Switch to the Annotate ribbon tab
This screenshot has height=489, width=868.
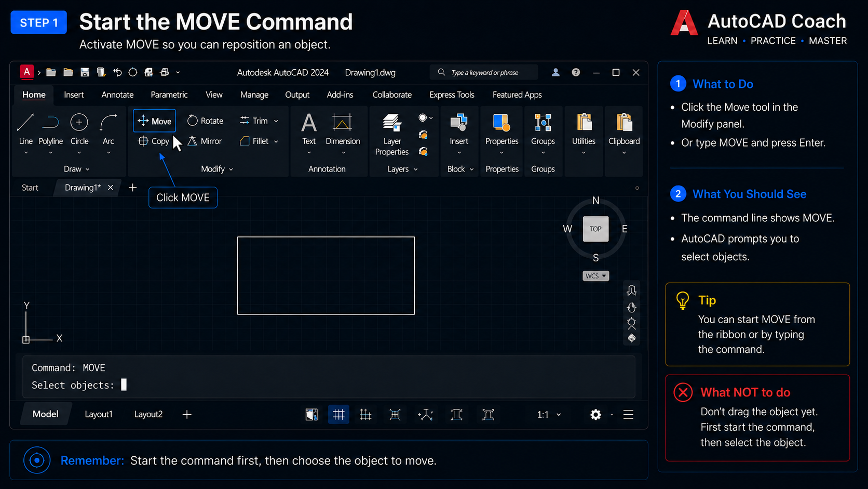(x=117, y=95)
